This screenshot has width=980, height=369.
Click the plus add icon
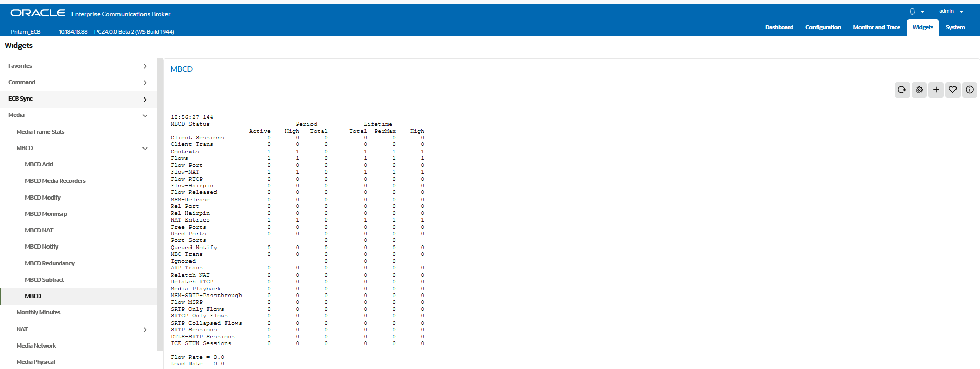[936, 90]
